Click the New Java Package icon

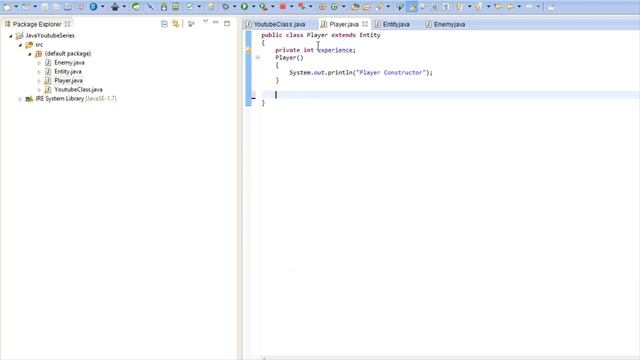pos(322,7)
